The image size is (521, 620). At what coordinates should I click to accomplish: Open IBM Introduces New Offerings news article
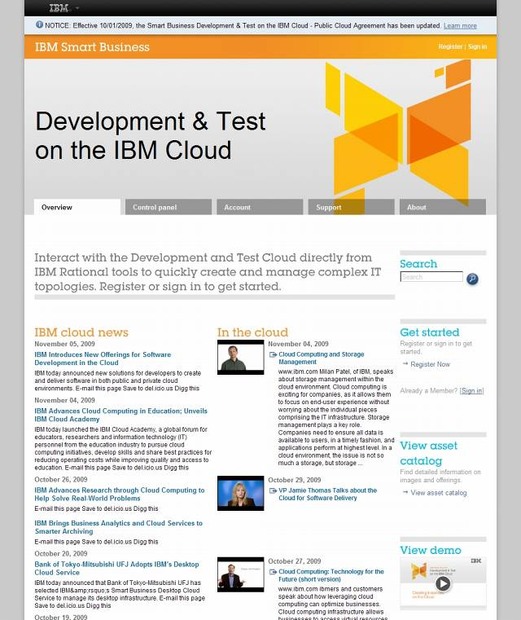[103, 359]
